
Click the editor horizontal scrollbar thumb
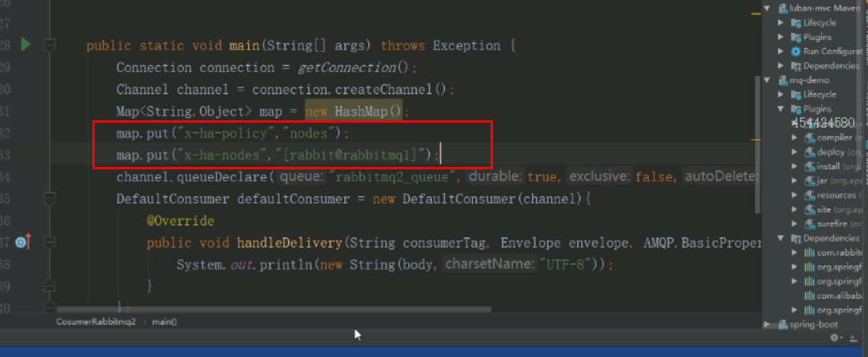pos(274,310)
